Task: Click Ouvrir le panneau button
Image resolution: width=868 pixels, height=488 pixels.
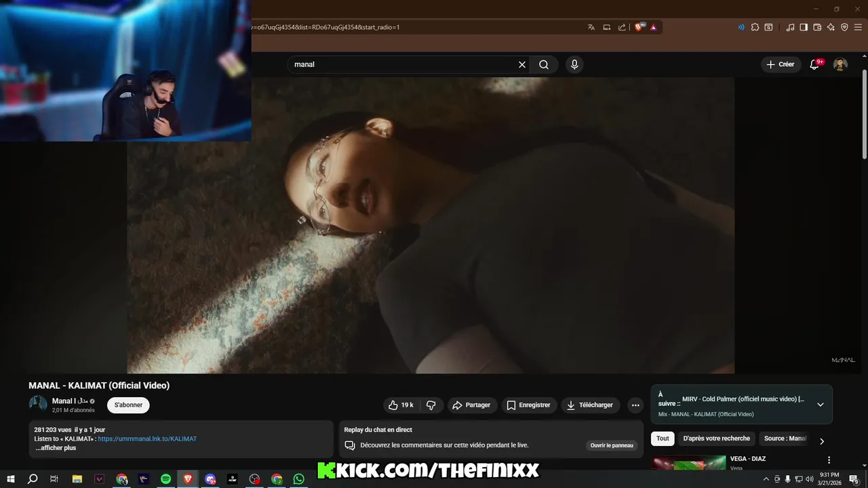Action: pos(612,445)
